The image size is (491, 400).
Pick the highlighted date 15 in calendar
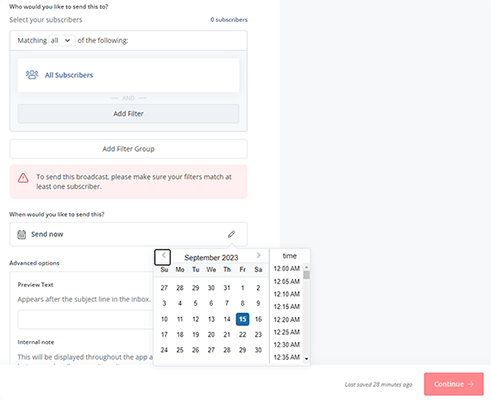tap(242, 319)
